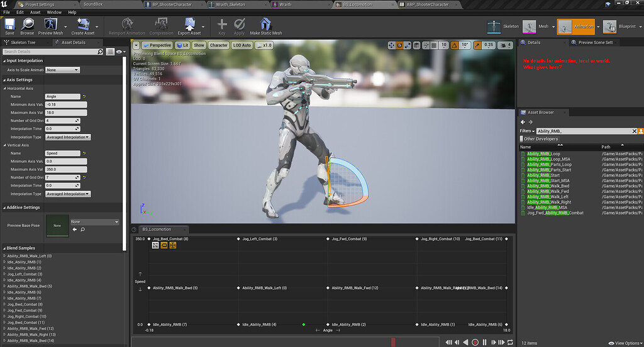Viewport: 644px width, 347px height.
Task: Toggle the Other Developers filter checkbox
Action: point(521,139)
